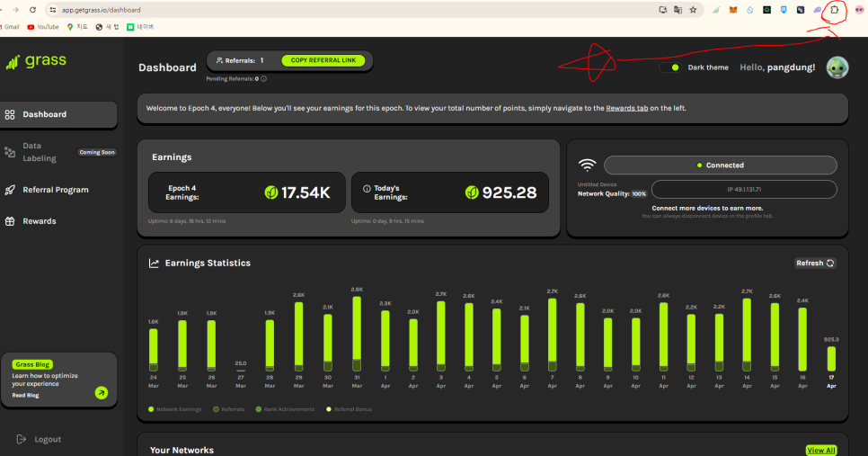This screenshot has height=456, width=868.
Task: Click the 14 Apr earnings bar
Action: (747, 335)
